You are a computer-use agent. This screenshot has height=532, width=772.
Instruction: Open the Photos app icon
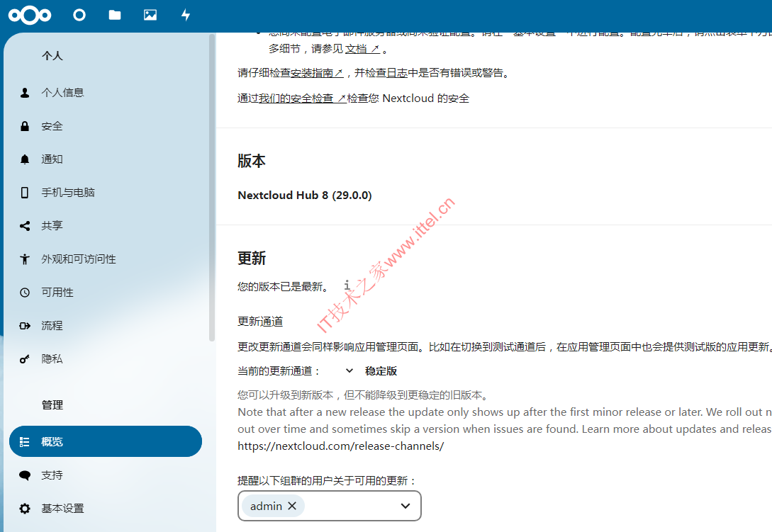150,16
